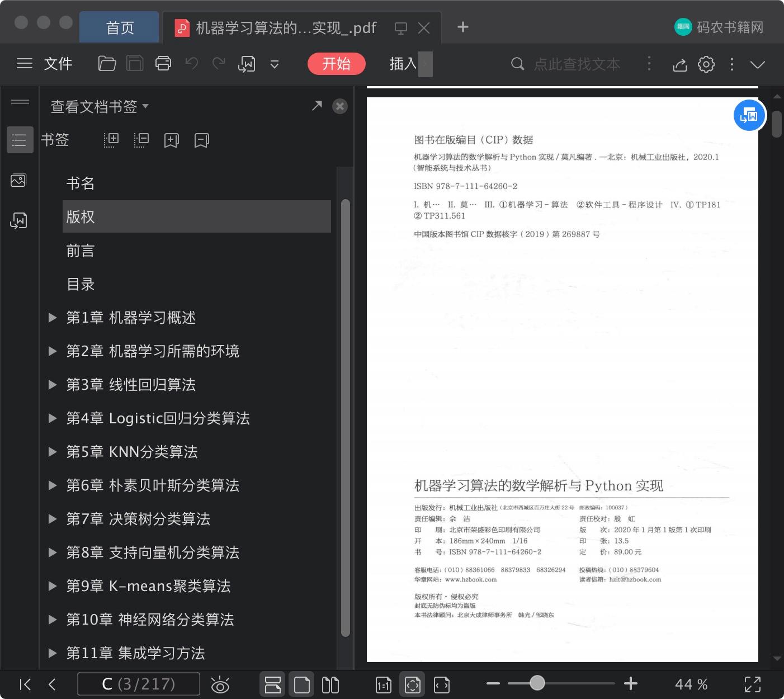
Task: Open the 第11章 集成学习方法 bookmark
Action: [135, 653]
